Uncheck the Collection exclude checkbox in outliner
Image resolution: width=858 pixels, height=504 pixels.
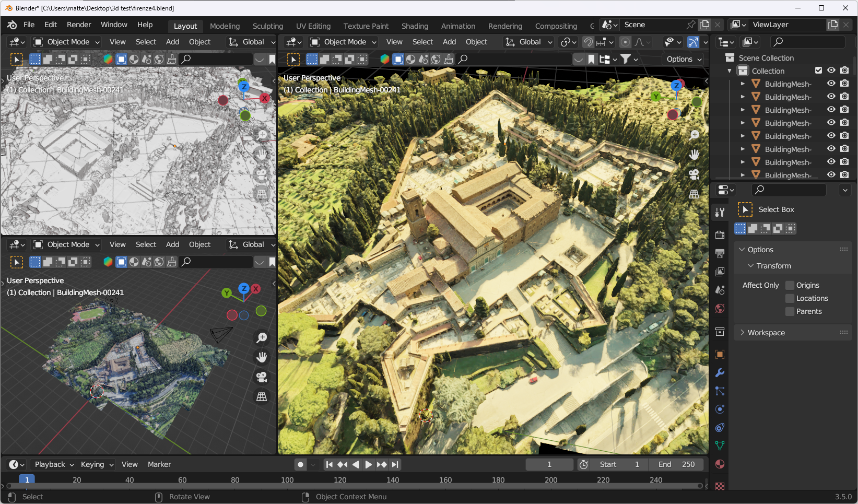tap(818, 71)
